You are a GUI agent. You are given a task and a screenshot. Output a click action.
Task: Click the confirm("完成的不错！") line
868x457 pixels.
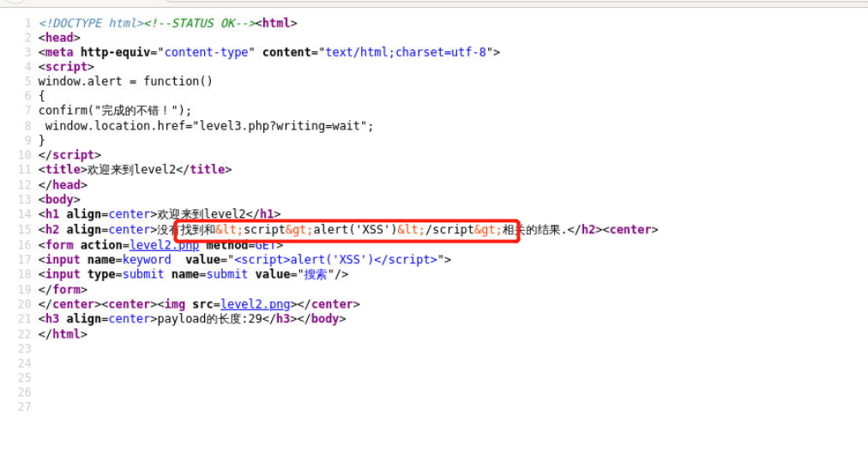115,111
